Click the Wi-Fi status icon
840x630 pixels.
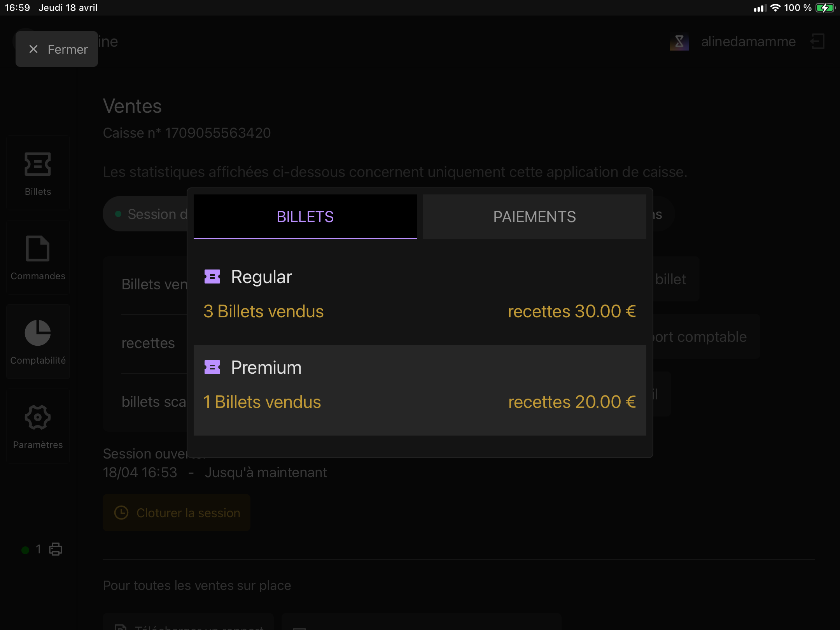[775, 8]
